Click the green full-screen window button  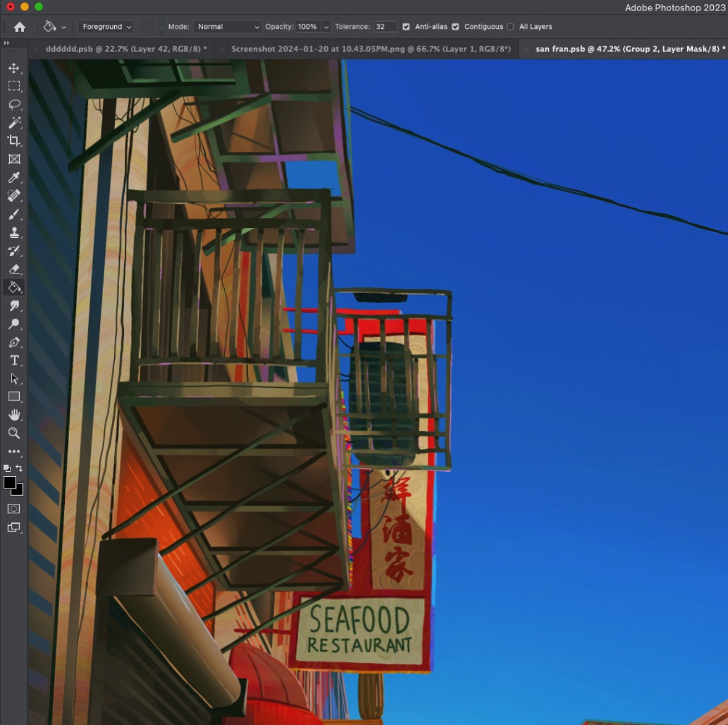39,7
